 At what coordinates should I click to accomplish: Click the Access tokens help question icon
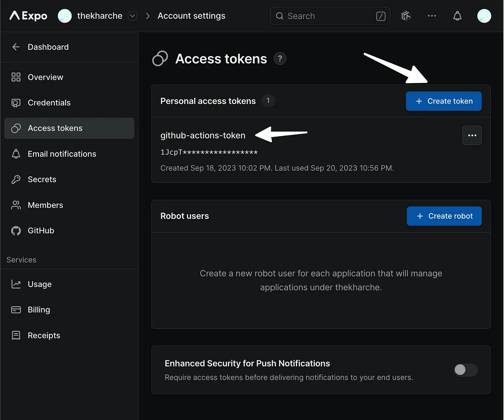point(280,59)
